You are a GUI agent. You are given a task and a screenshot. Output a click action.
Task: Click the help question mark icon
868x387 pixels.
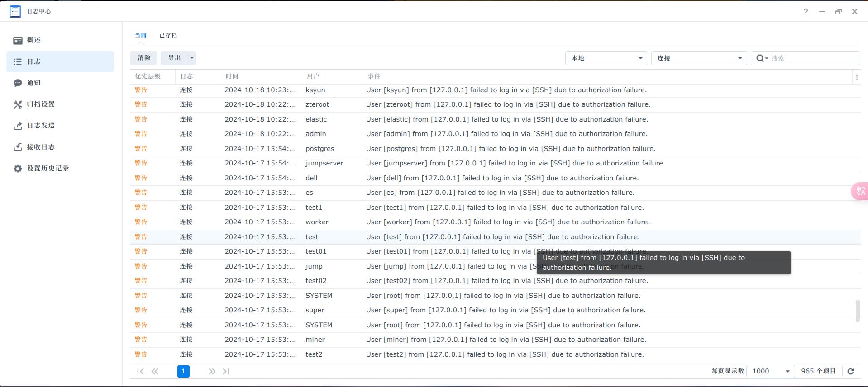tap(806, 12)
